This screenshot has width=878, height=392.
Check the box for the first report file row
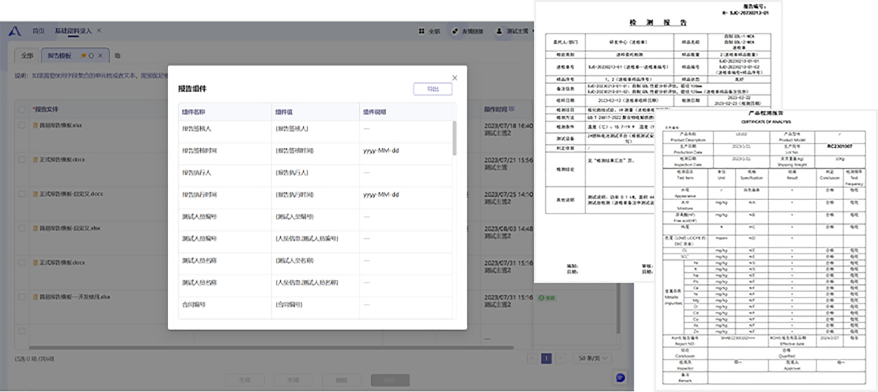[x=22, y=125]
